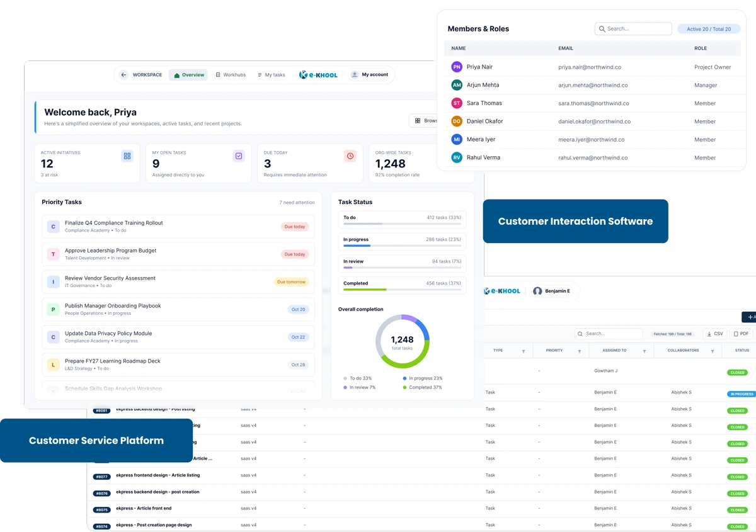Image resolution: width=756 pixels, height=532 pixels.
Task: Click Daniel Okafor's DO avatar
Action: click(457, 121)
